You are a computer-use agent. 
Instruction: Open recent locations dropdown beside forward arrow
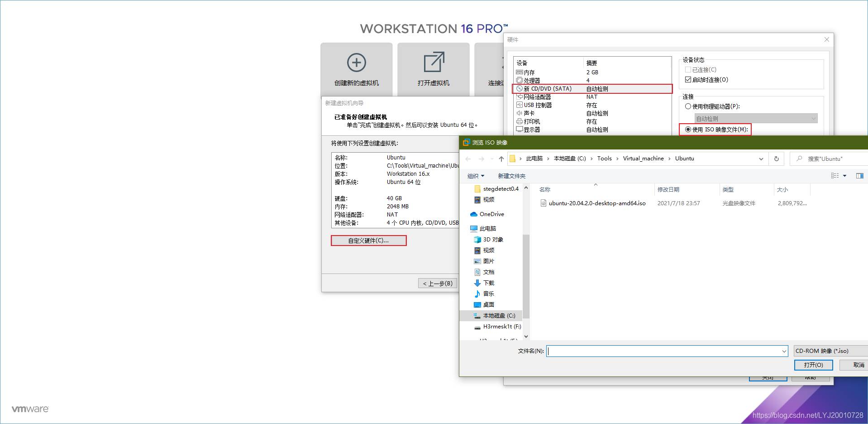pos(492,159)
